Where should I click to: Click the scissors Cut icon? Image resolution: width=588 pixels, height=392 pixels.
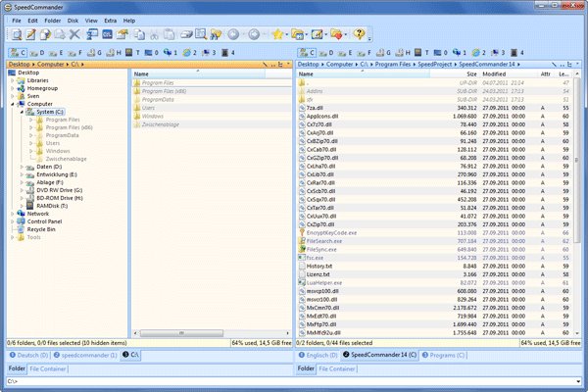click(x=154, y=34)
